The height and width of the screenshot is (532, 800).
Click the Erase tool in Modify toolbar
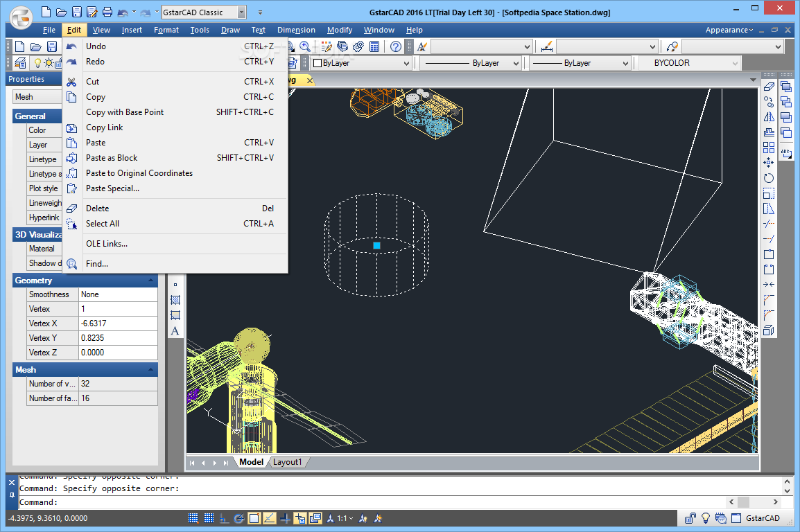[x=769, y=87]
